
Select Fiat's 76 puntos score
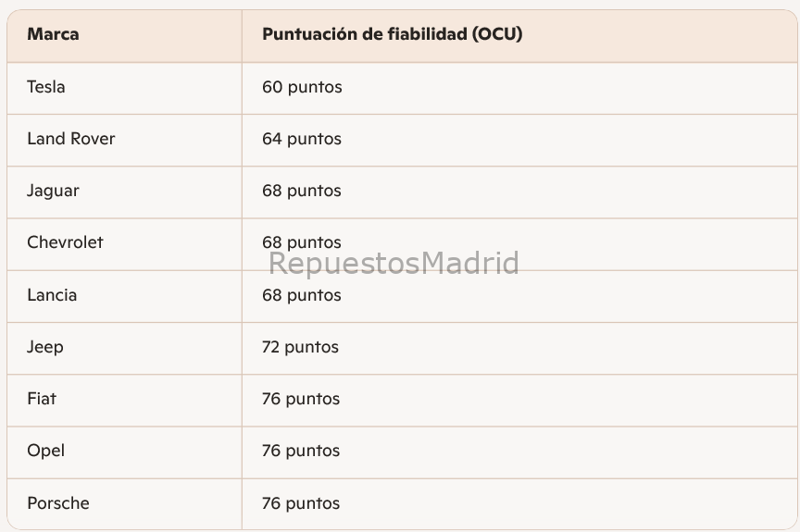pyautogui.click(x=301, y=400)
